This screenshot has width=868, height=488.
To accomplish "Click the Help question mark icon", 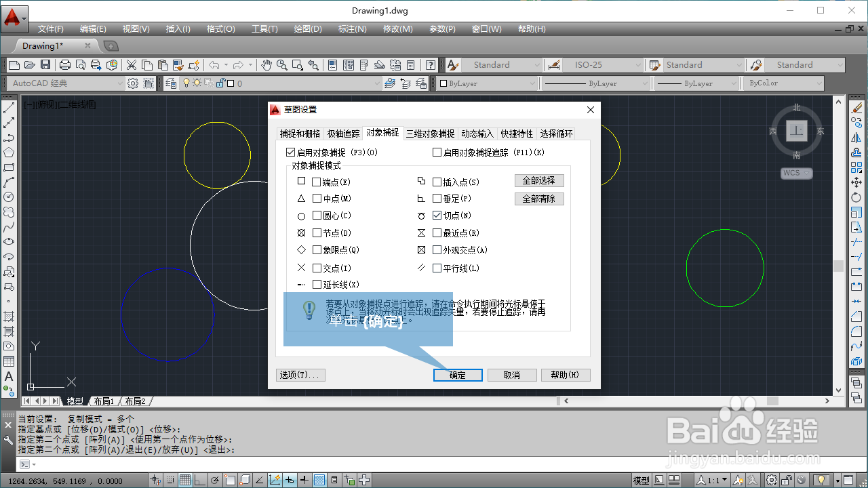I will pos(431,65).
